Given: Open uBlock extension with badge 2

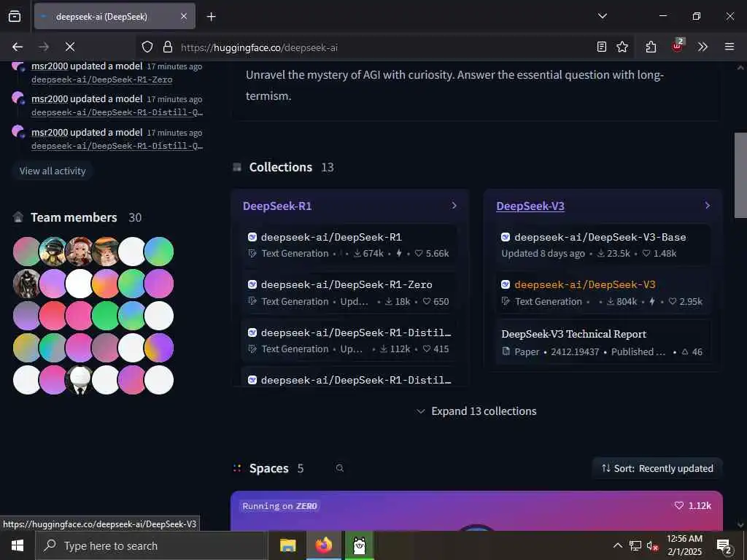Looking at the screenshot, I should (x=678, y=46).
